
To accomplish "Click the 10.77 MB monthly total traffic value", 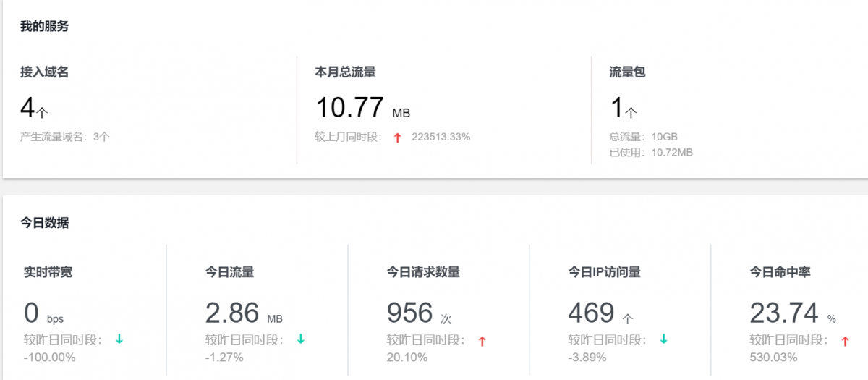I will (x=362, y=109).
